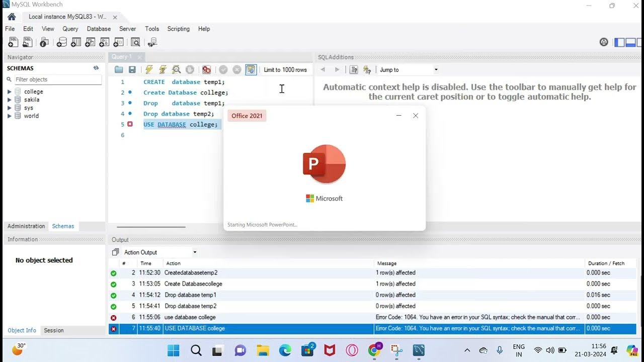
Task: Open the Windows Start button
Action: click(173, 350)
